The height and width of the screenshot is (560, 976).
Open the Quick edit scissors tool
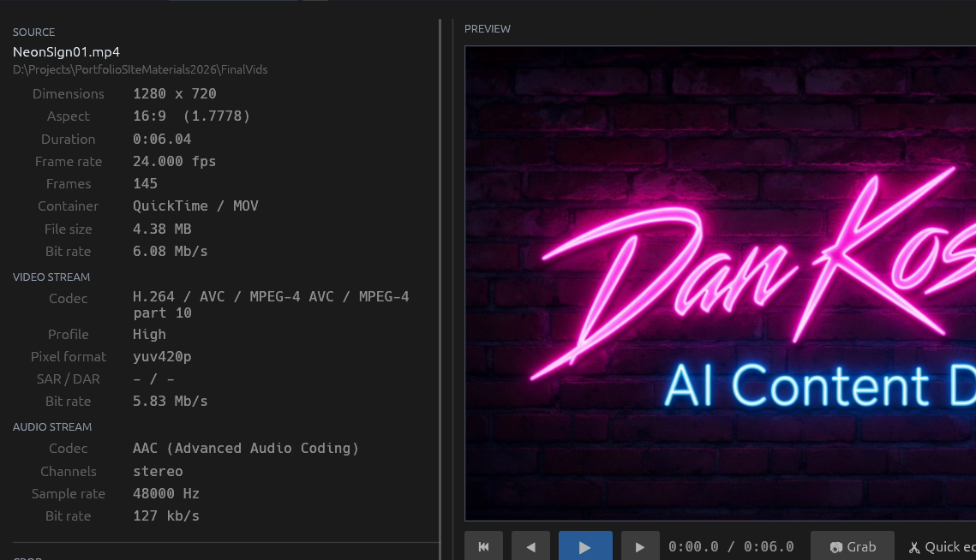point(942,547)
